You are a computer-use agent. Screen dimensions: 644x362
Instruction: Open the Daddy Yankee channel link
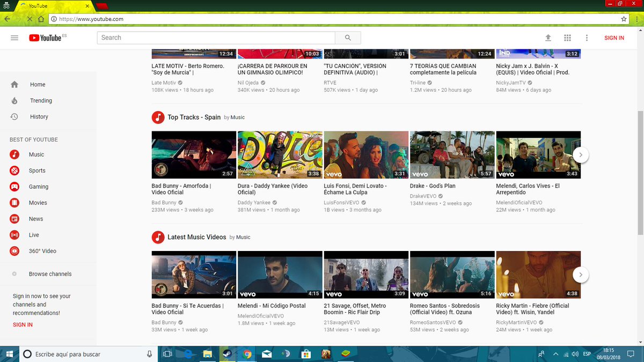pos(254,203)
